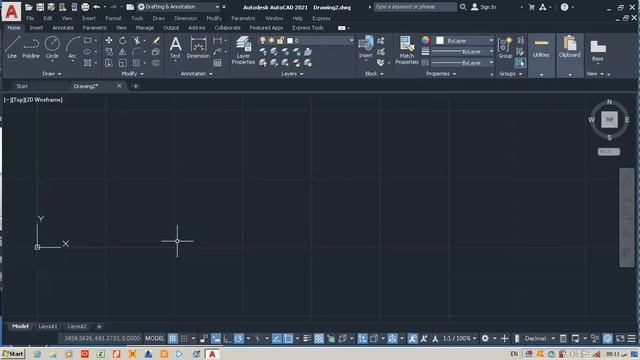Expand the Properties panel
This screenshot has height=360, width=640.
[x=441, y=74]
